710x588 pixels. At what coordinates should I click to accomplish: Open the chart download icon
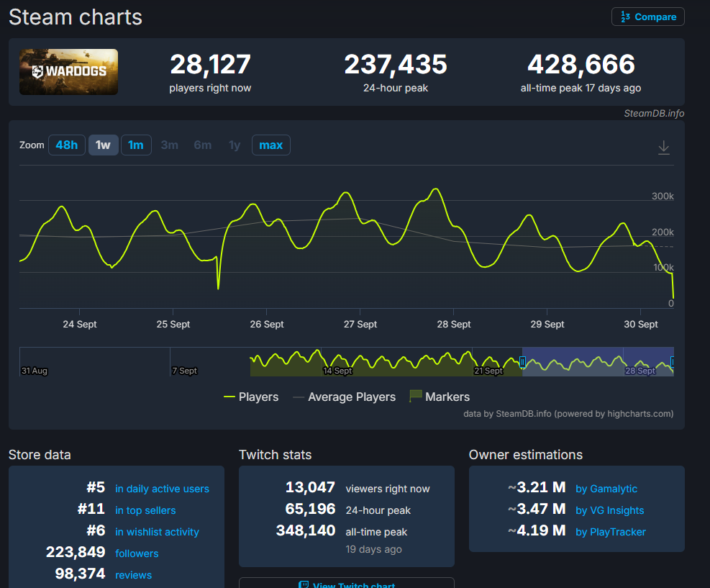click(663, 148)
